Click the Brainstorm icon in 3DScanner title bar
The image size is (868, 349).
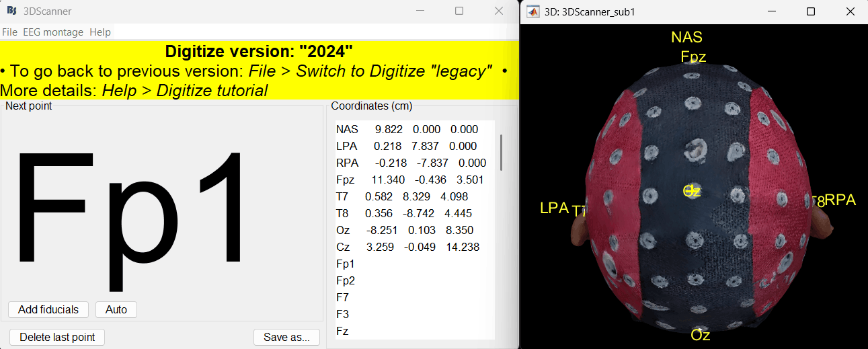pos(11,11)
